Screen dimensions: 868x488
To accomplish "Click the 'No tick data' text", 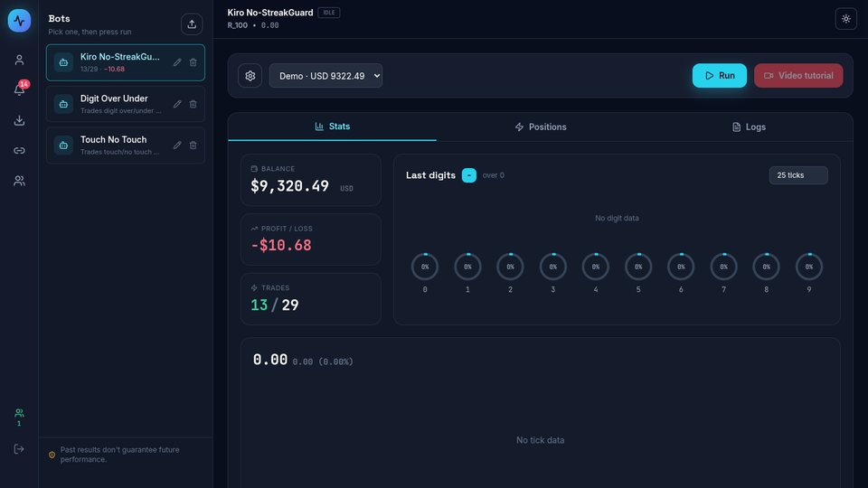I will click(x=541, y=440).
